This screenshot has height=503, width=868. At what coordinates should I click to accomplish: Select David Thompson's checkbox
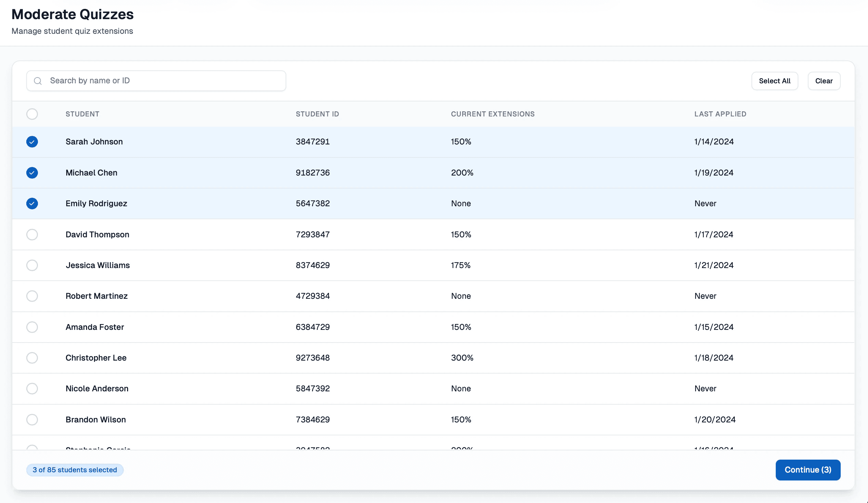[32, 235]
